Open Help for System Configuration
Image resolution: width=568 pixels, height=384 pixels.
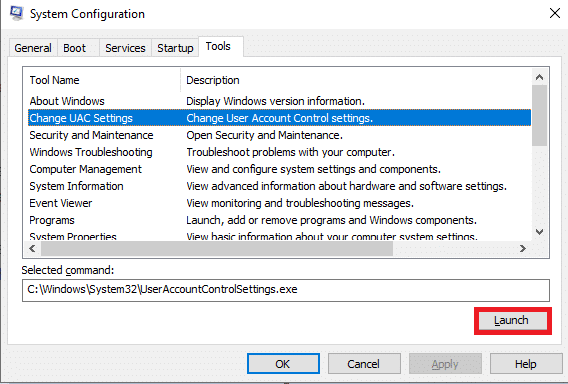coord(526,364)
